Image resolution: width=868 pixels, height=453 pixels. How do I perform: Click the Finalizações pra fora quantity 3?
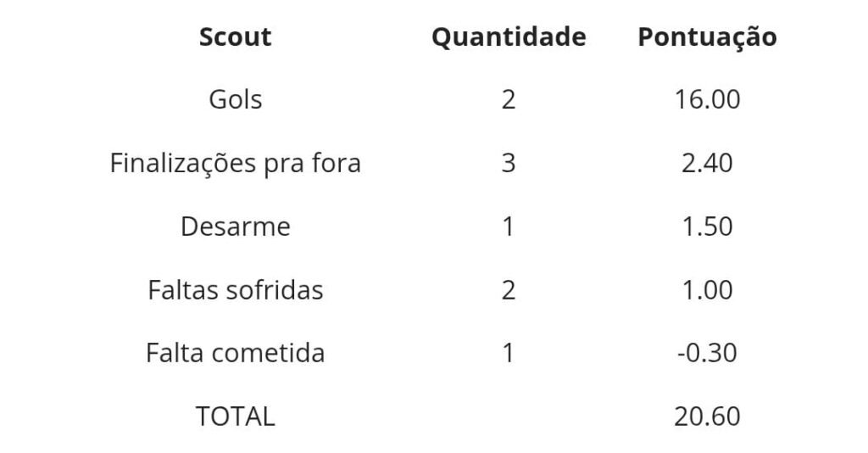point(509,163)
